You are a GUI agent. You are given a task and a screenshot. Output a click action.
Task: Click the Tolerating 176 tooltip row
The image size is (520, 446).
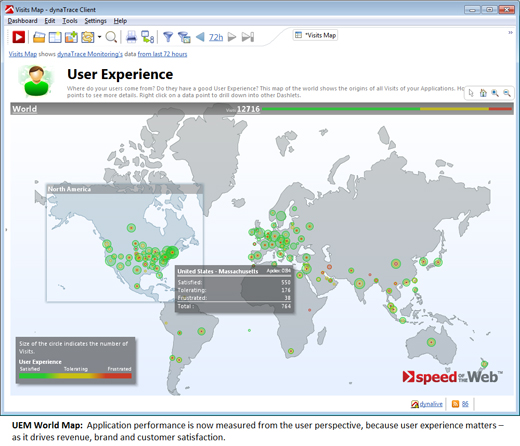(234, 290)
